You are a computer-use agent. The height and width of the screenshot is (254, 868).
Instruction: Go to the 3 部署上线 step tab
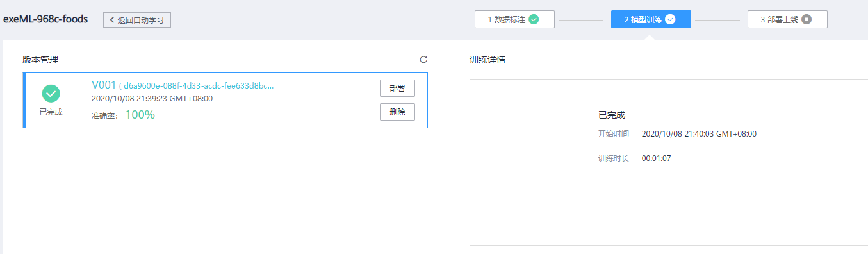(787, 19)
